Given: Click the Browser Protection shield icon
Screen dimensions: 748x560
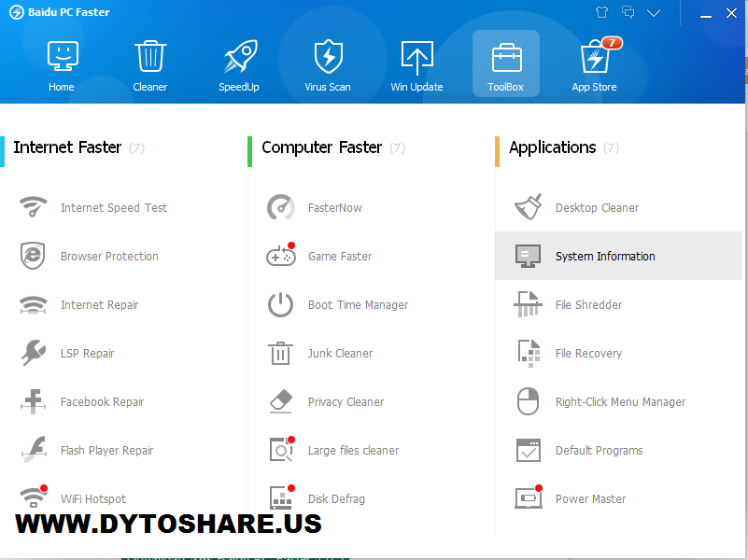Looking at the screenshot, I should coord(33,256).
